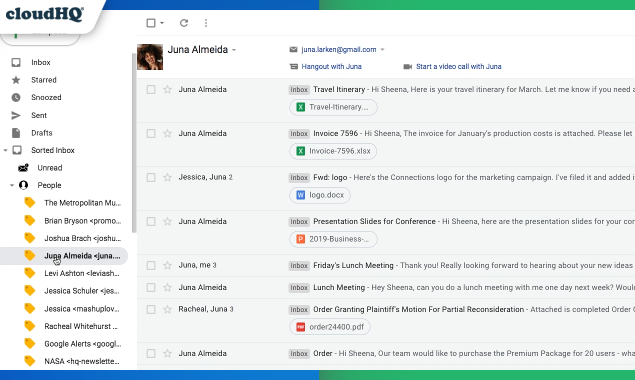Click Juna Almeida's profile photo

pos(150,57)
